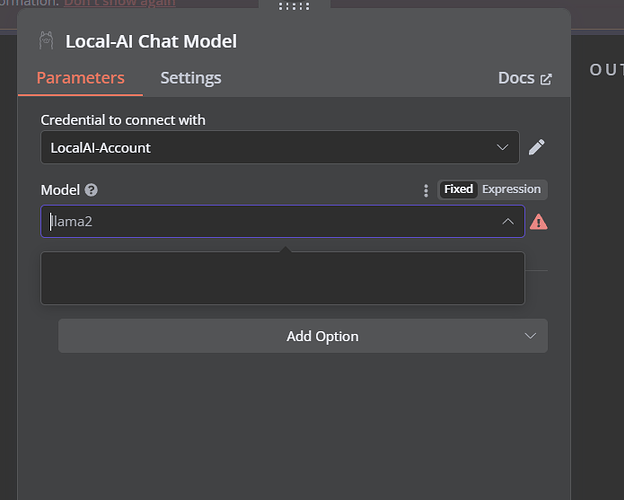Switch Model field to Expression mode
The height and width of the screenshot is (500, 624).
pos(511,189)
